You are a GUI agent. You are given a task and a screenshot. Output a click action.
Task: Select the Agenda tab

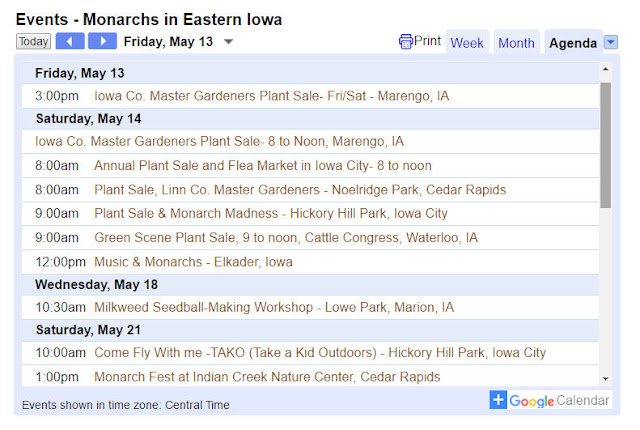(x=573, y=43)
